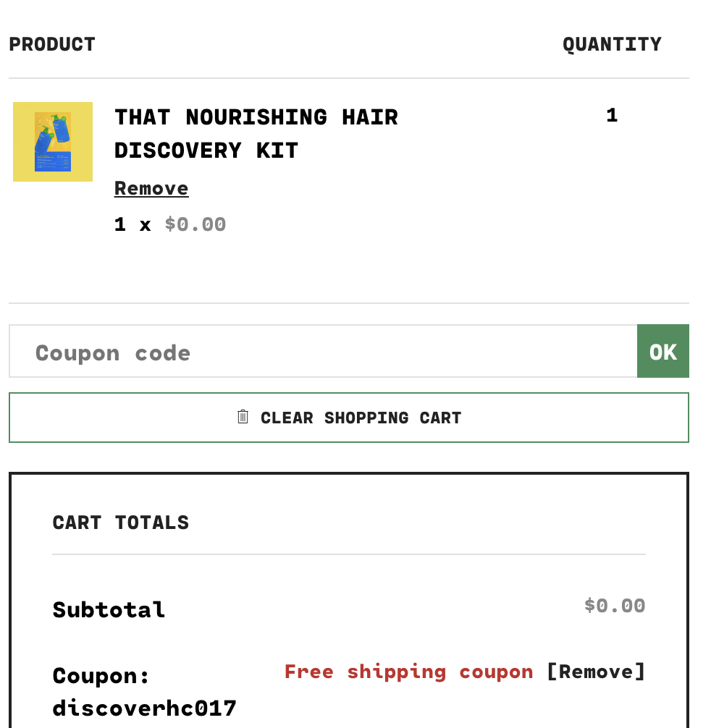The height and width of the screenshot is (728, 711).
Task: Click the QUANTITY column header
Action: coord(612,45)
